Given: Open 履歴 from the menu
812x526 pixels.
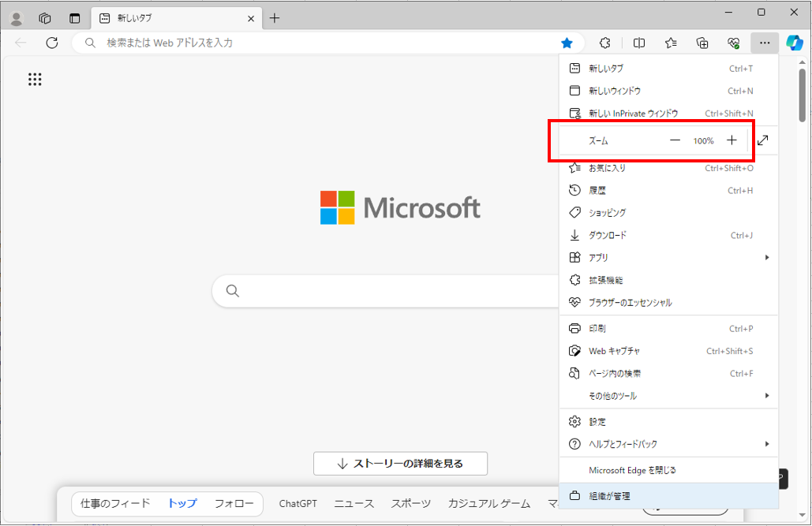Looking at the screenshot, I should point(668,191).
